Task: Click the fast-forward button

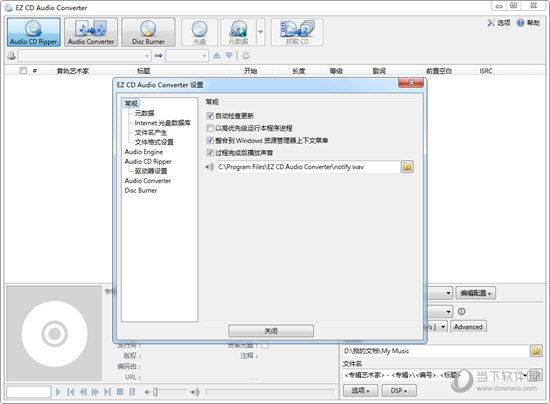Action: [95, 392]
